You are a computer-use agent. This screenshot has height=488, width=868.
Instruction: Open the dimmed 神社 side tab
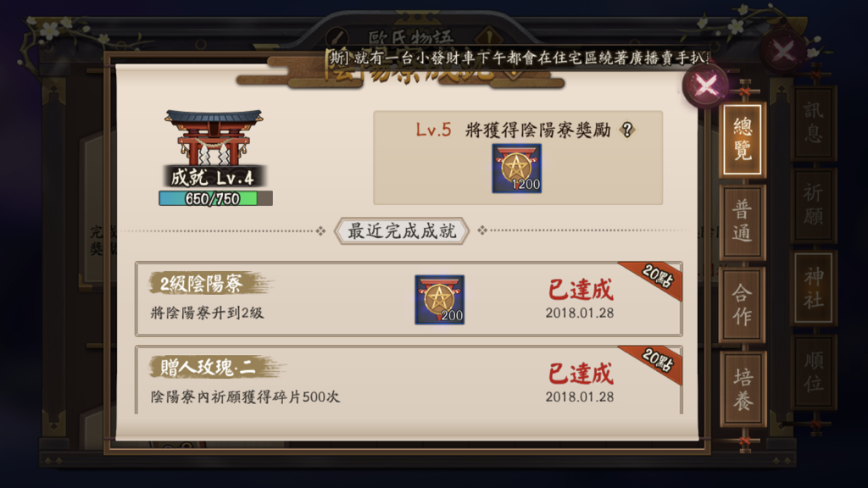pos(813,288)
